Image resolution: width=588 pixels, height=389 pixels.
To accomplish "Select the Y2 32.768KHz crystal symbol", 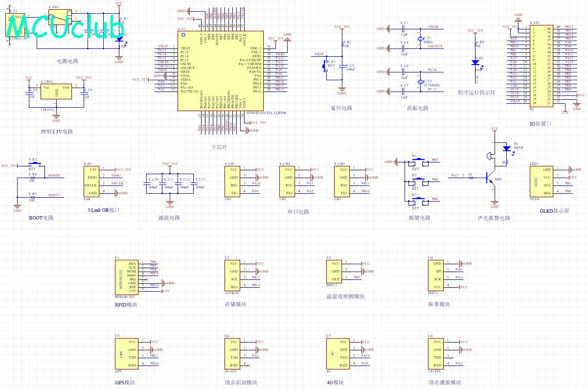I will coord(420,83).
